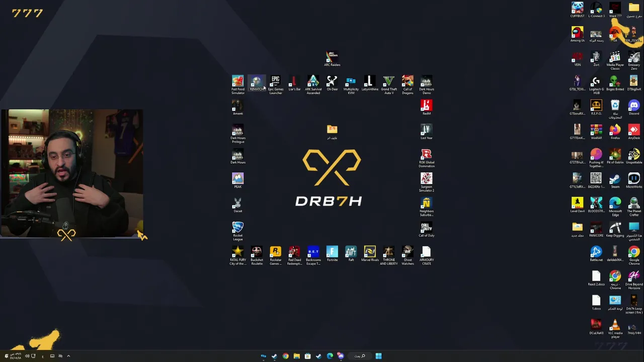Screen dimensions: 644x362
Task: Select the PEAK desktop shortcut
Action: click(x=238, y=181)
